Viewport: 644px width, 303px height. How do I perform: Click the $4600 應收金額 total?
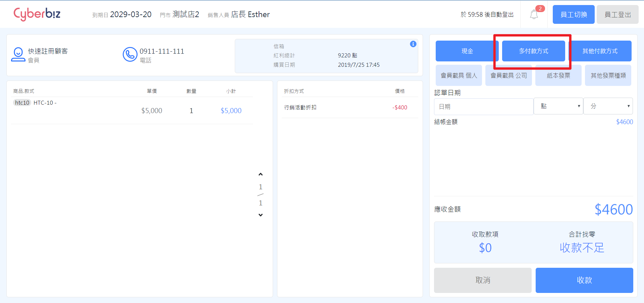614,209
